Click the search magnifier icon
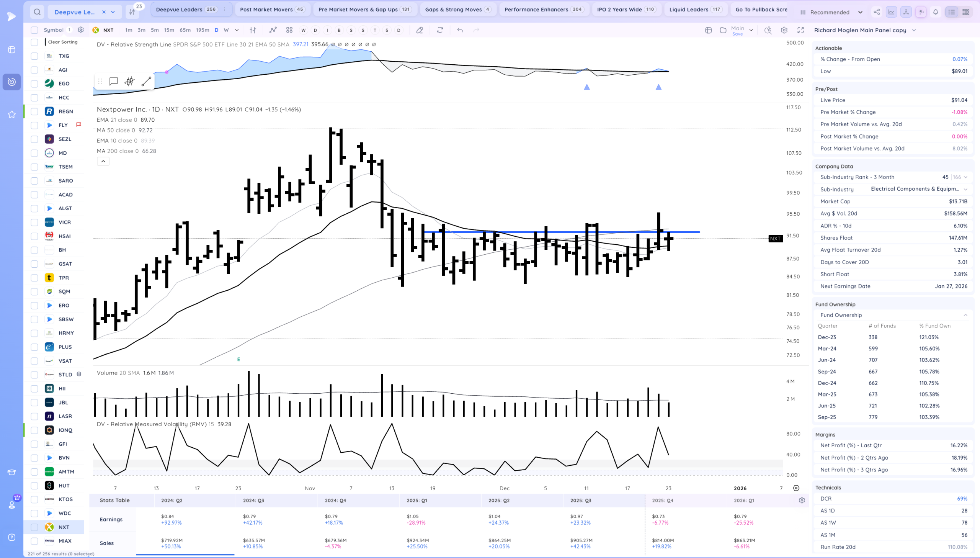 [x=37, y=12]
